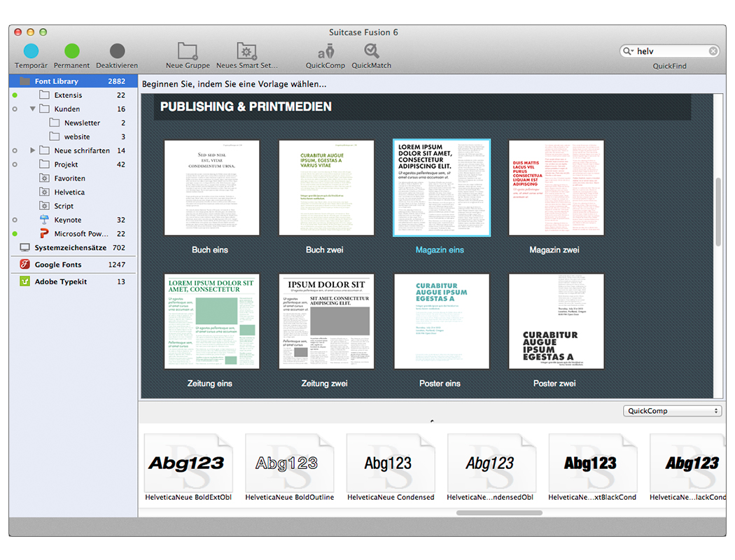Click the green Permanent activation icon
The width and height of the screenshot is (735, 560).
tap(72, 51)
